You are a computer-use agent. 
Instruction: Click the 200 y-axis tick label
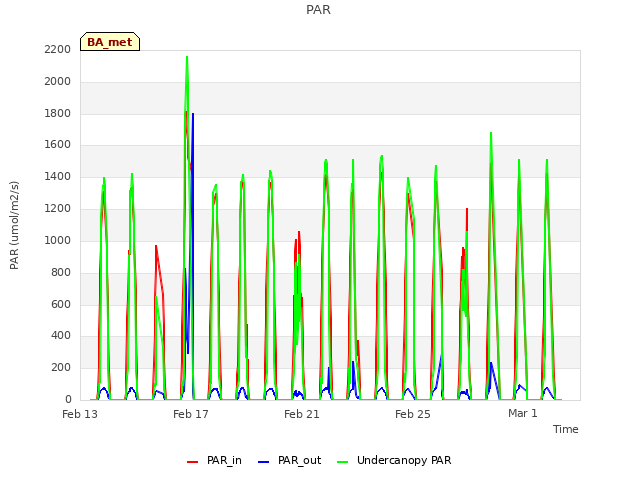click(61, 367)
